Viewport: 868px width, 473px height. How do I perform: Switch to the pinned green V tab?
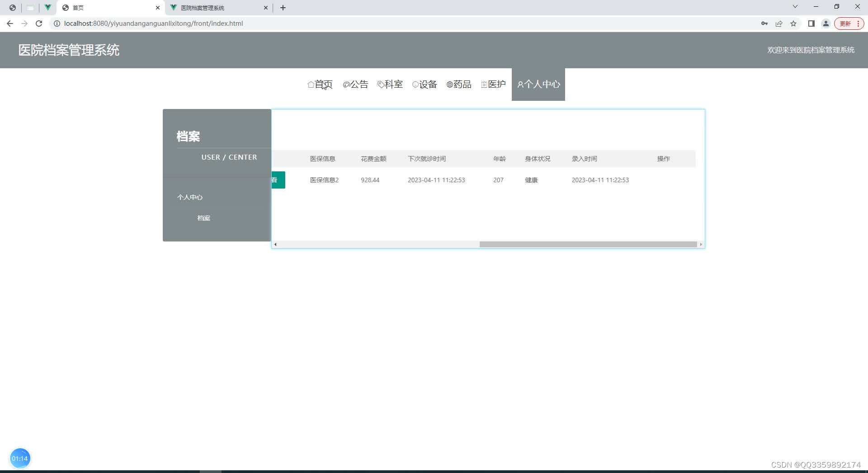coord(47,8)
